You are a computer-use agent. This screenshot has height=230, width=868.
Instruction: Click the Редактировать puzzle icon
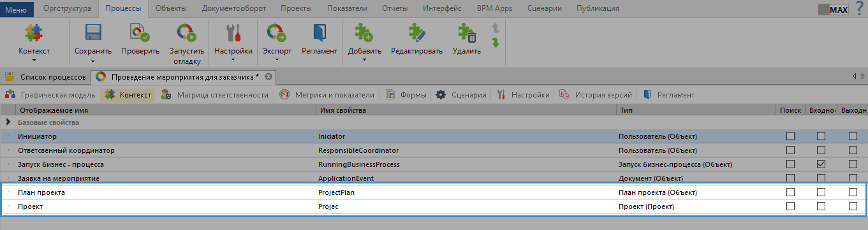(416, 33)
